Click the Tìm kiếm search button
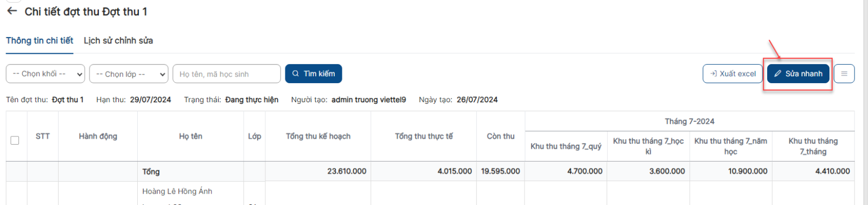 pos(314,73)
